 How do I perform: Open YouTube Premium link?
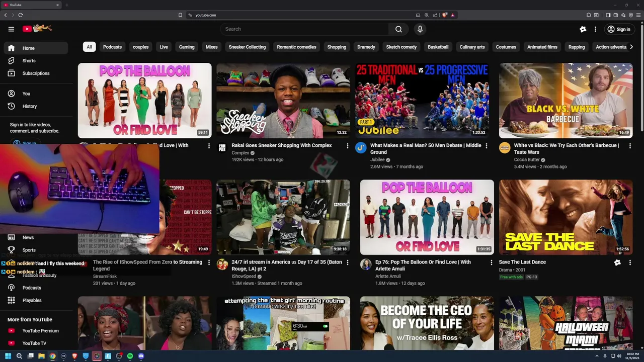pyautogui.click(x=35, y=331)
